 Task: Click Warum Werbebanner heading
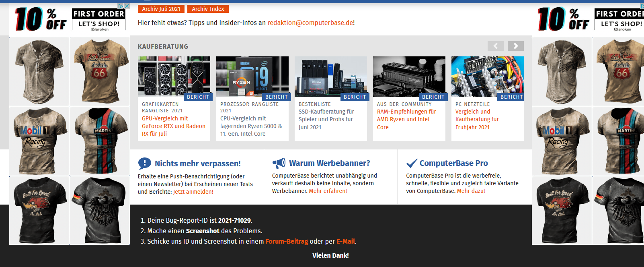330,163
